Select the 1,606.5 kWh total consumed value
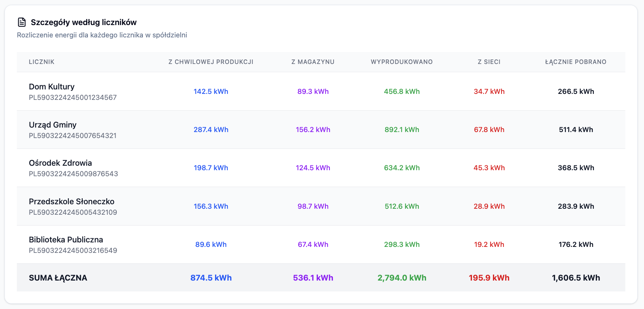 (x=576, y=278)
